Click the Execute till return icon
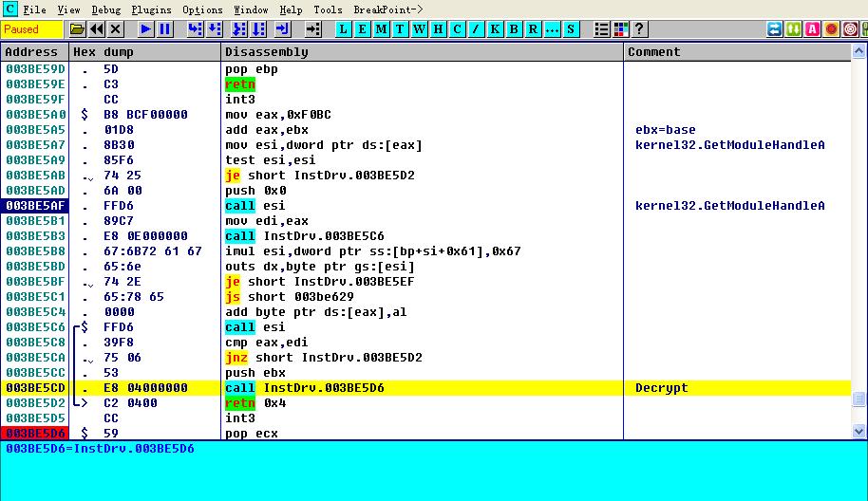The image size is (868, 501). click(282, 29)
